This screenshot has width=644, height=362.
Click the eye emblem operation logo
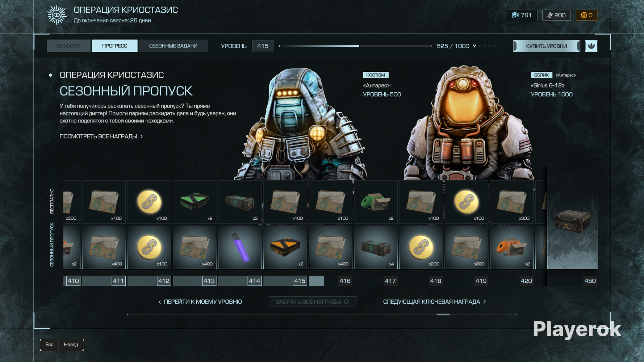[x=57, y=15]
